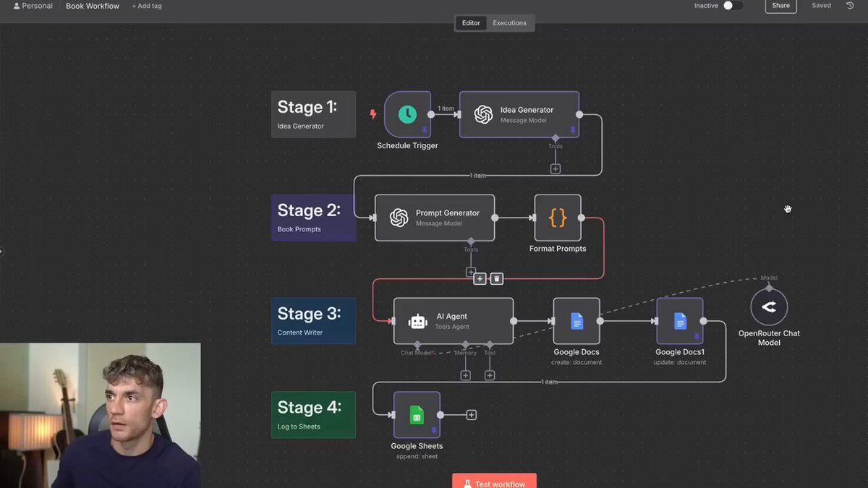
Task: Open the Prompt Generator OpenAI node
Action: pos(435,218)
